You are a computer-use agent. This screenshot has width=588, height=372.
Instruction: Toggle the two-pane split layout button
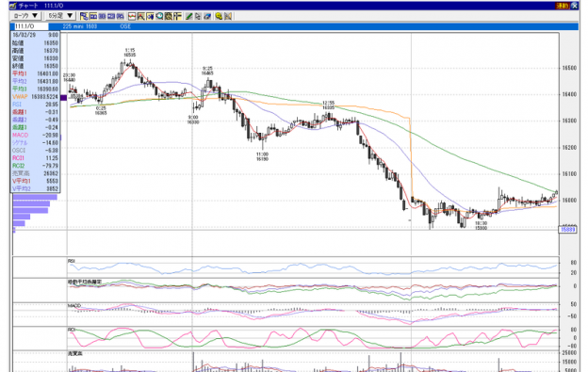coord(93,16)
